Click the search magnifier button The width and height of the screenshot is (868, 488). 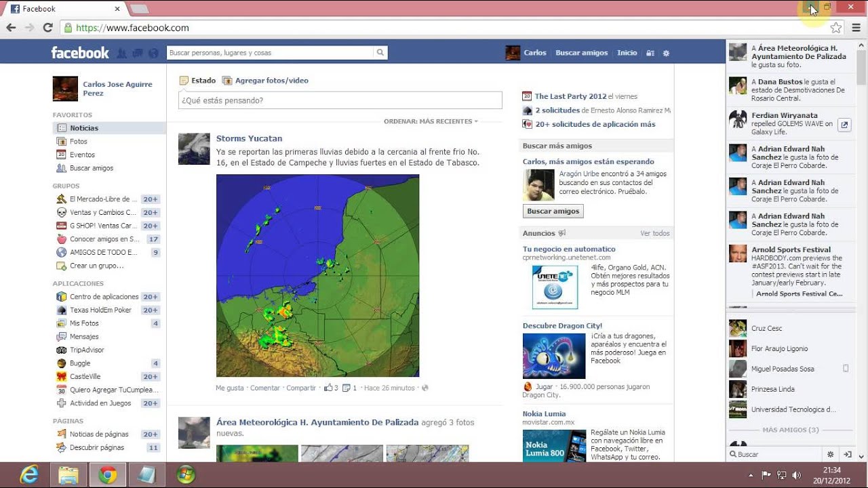point(380,52)
